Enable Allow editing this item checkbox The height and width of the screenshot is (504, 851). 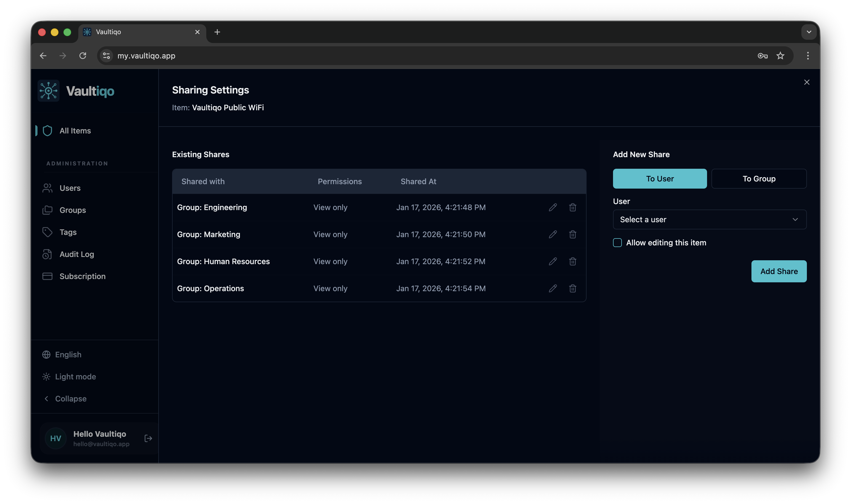617,243
